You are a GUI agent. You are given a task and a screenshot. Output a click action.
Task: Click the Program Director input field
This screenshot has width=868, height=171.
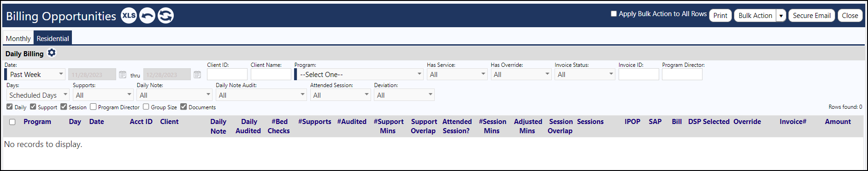click(x=682, y=74)
